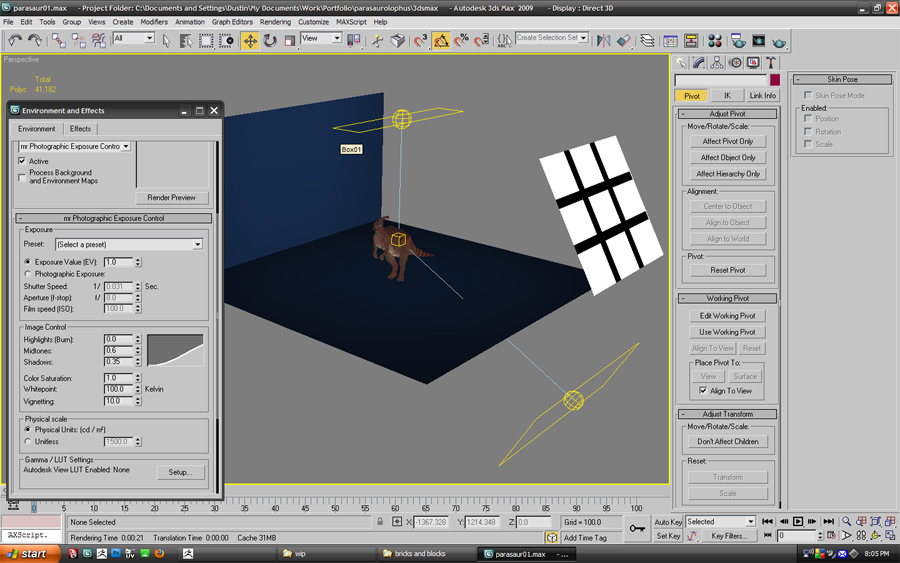Click the Set Keys large key icon
This screenshot has height=563, width=900.
[637, 528]
